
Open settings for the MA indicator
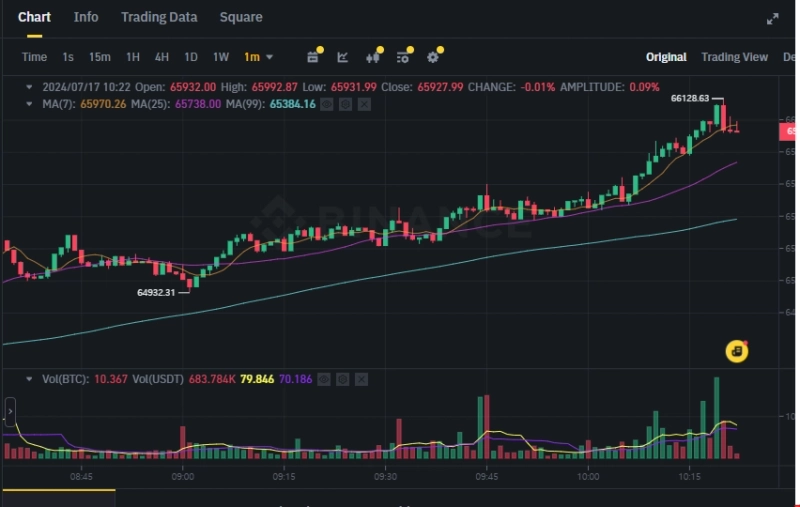point(344,104)
